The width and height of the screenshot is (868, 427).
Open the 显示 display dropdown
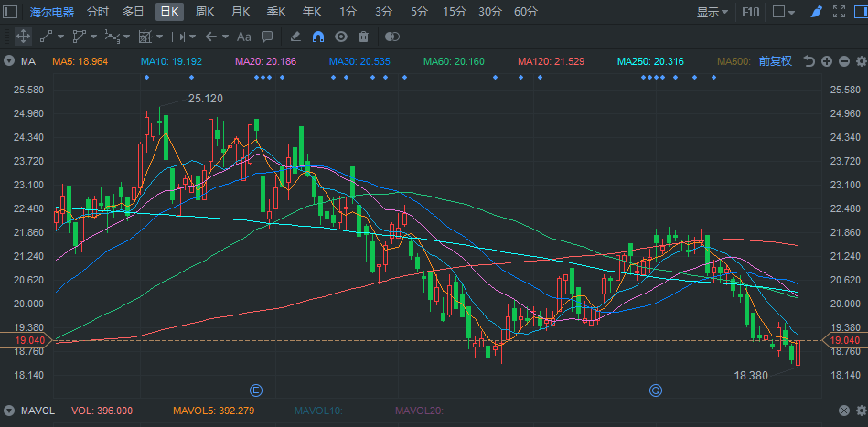click(712, 12)
